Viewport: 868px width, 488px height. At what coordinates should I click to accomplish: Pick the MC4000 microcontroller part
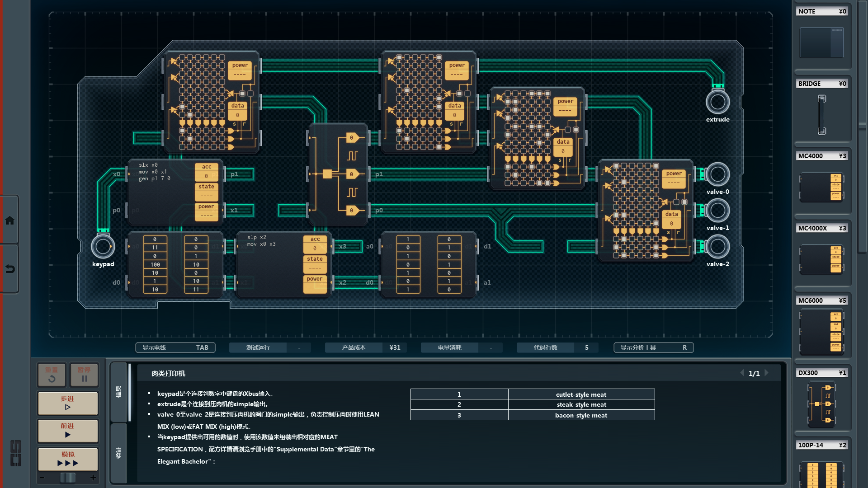[x=821, y=187]
